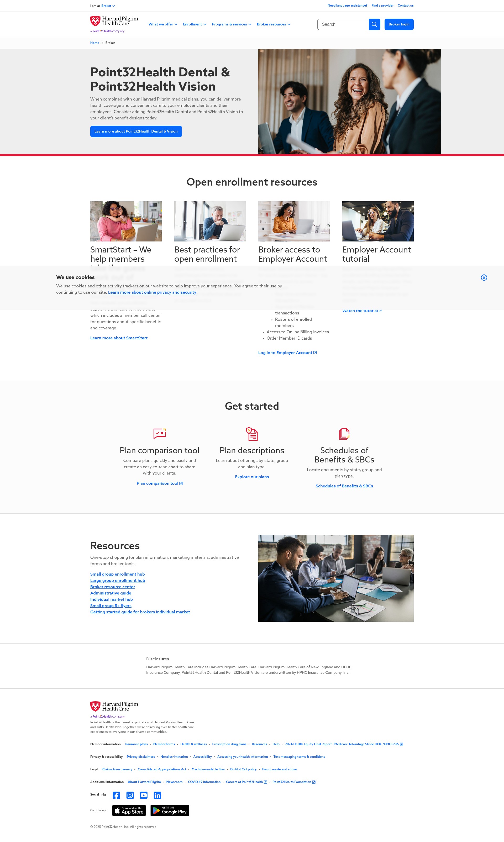Viewport: 504px width, 842px height.
Task: Click the Download on the App Store badge
Action: [x=129, y=811]
